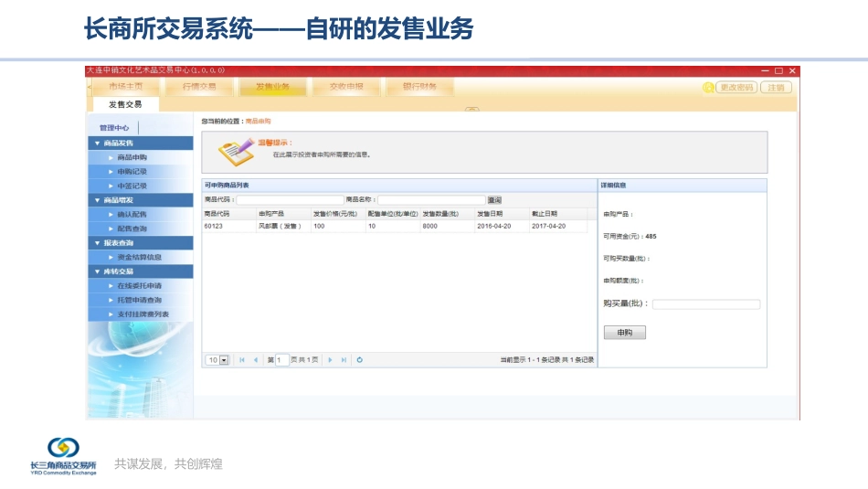Click the 可申购商品列表 panel header
Viewport: 868px width, 489px height.
(399, 185)
